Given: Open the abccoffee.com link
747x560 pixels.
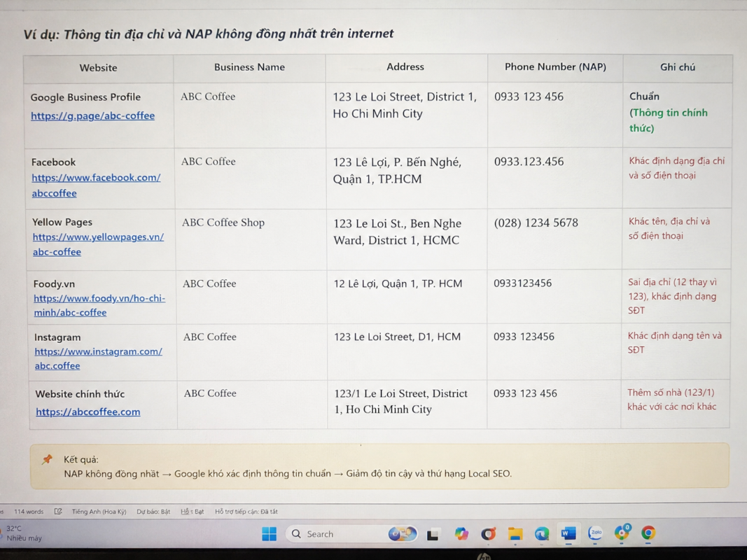Looking at the screenshot, I should (x=88, y=412).
